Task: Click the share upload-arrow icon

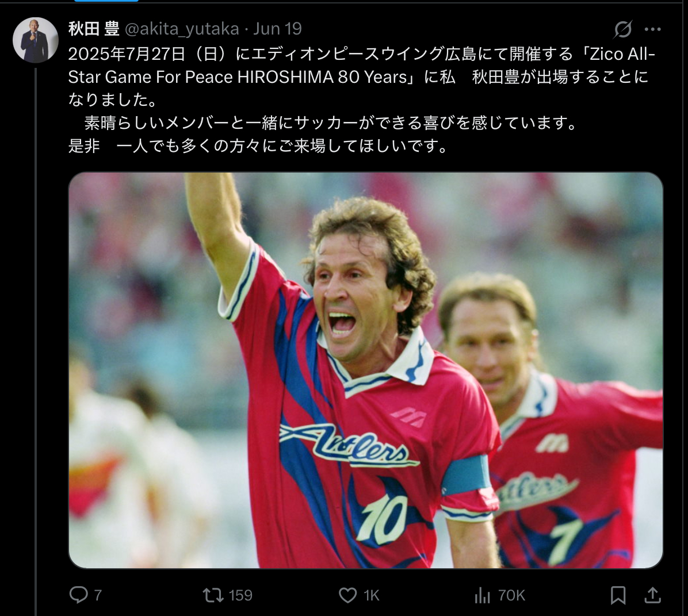Action: pos(652,595)
